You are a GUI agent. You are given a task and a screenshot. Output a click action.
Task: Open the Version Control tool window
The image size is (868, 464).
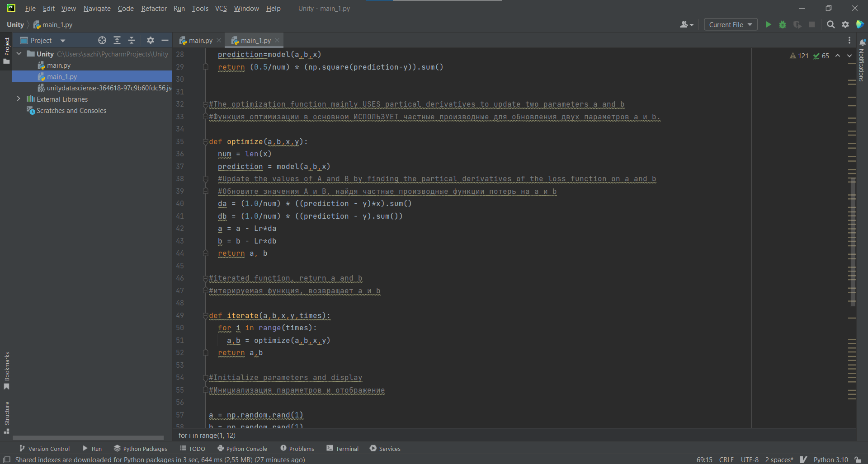(44, 448)
